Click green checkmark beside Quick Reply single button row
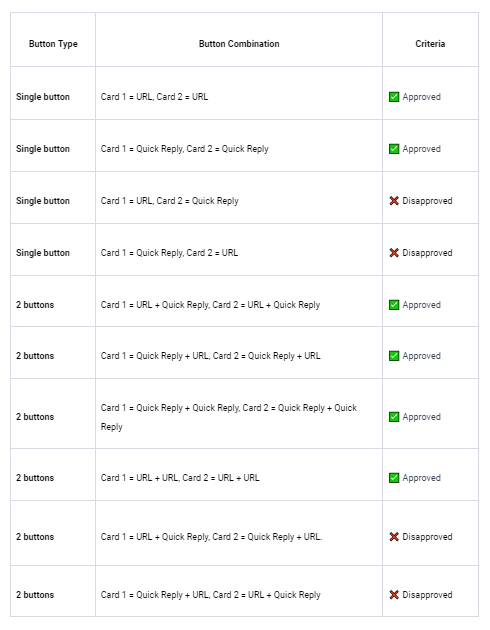490x630 pixels. (394, 149)
